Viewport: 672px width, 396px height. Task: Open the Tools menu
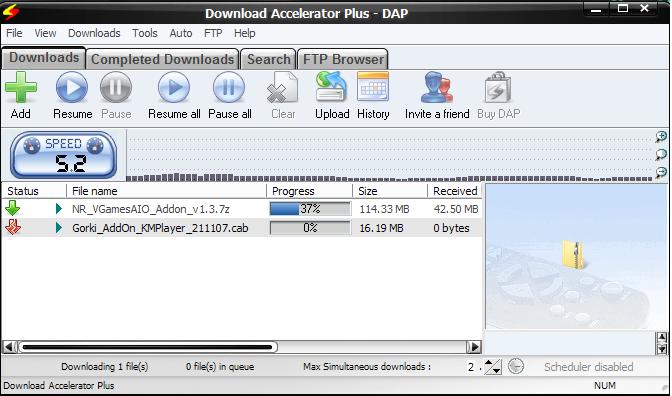click(x=144, y=33)
